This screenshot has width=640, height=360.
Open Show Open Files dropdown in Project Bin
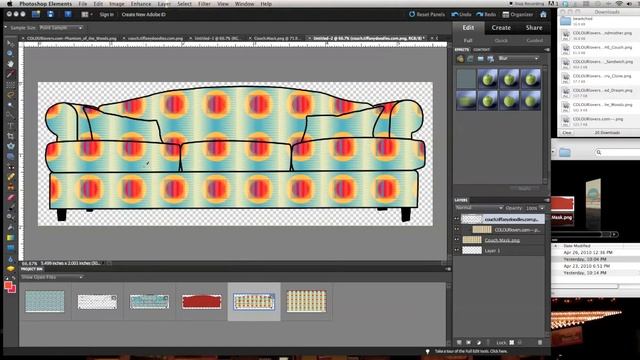(x=52, y=277)
